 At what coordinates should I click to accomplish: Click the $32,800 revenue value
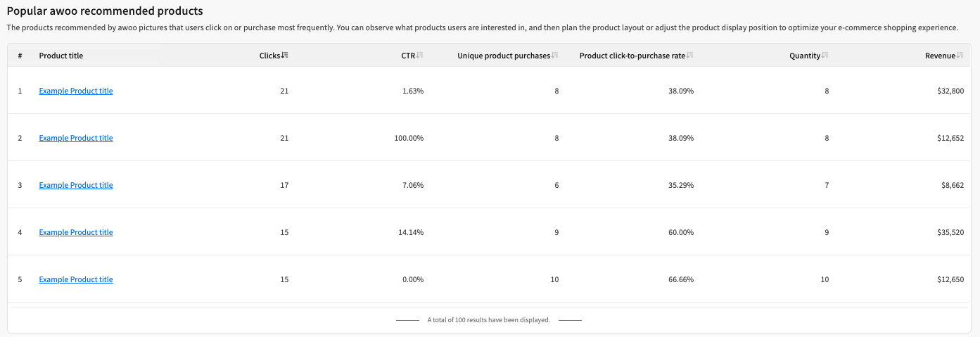tap(947, 91)
